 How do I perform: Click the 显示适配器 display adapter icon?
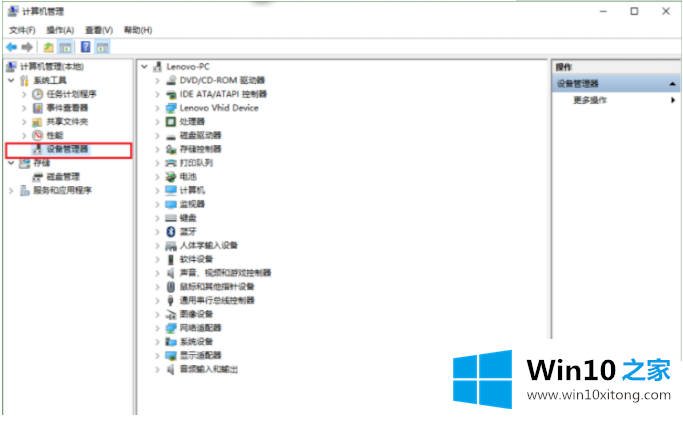[x=171, y=356]
